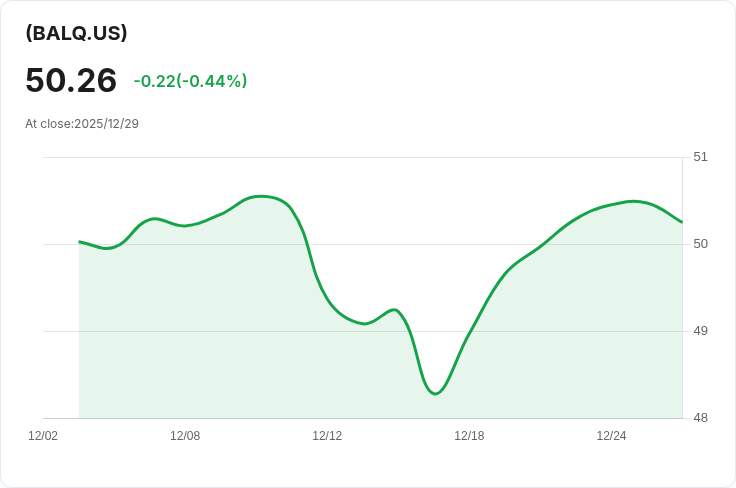This screenshot has height=488, width=736.
Task: Click the 48 y-axis label
Action: tap(700, 418)
